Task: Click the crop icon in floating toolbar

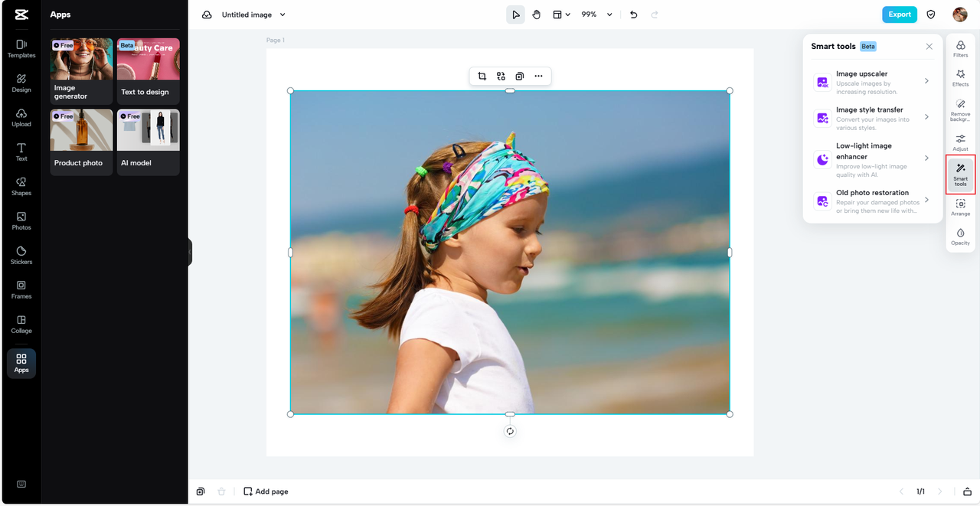Action: tap(482, 76)
